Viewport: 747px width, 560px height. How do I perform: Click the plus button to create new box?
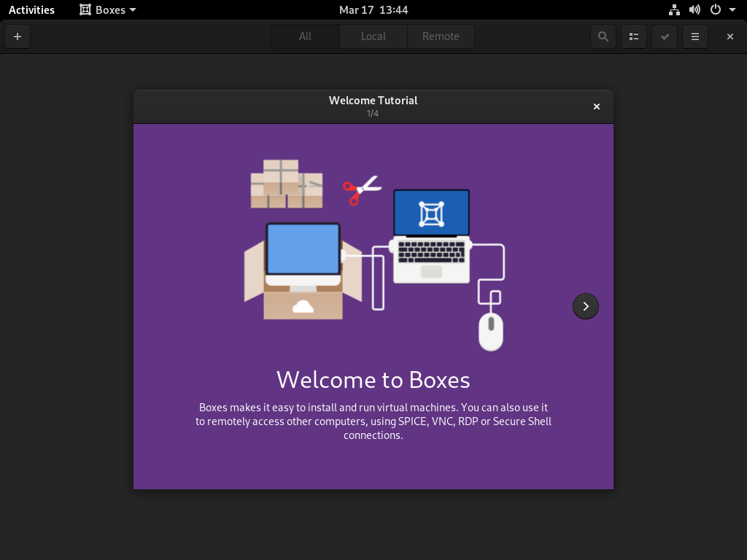point(18,36)
